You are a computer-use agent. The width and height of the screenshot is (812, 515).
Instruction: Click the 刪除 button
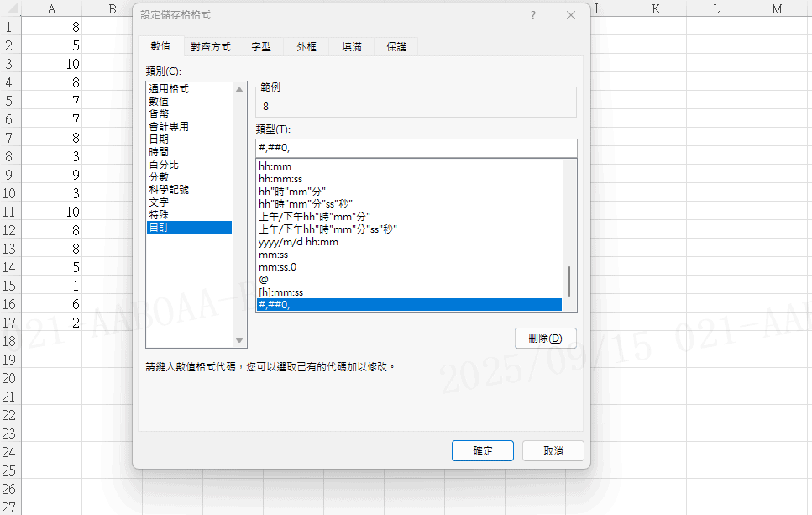click(x=545, y=338)
